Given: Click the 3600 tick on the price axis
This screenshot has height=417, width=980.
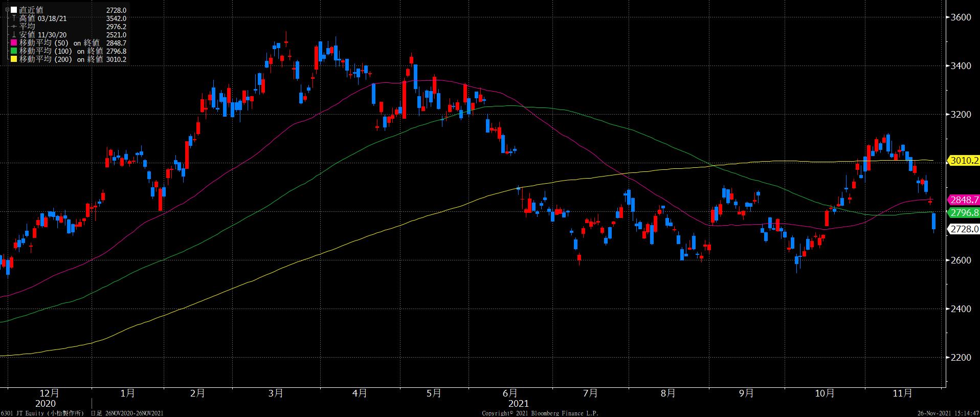Looking at the screenshot, I should pyautogui.click(x=961, y=17).
